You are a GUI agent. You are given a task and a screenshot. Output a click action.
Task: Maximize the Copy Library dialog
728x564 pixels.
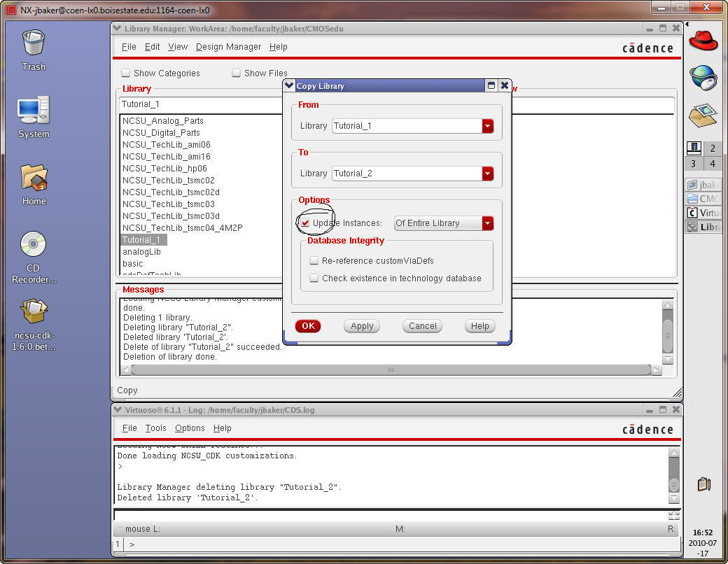(491, 85)
